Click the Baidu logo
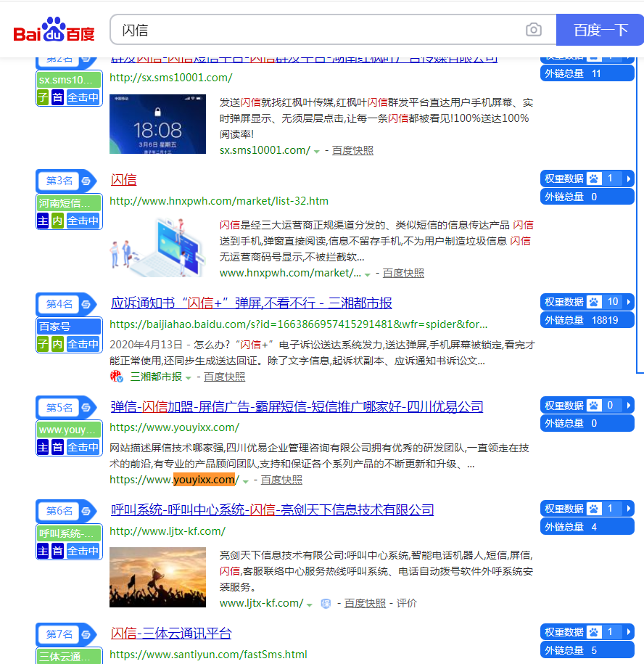 [x=54, y=30]
